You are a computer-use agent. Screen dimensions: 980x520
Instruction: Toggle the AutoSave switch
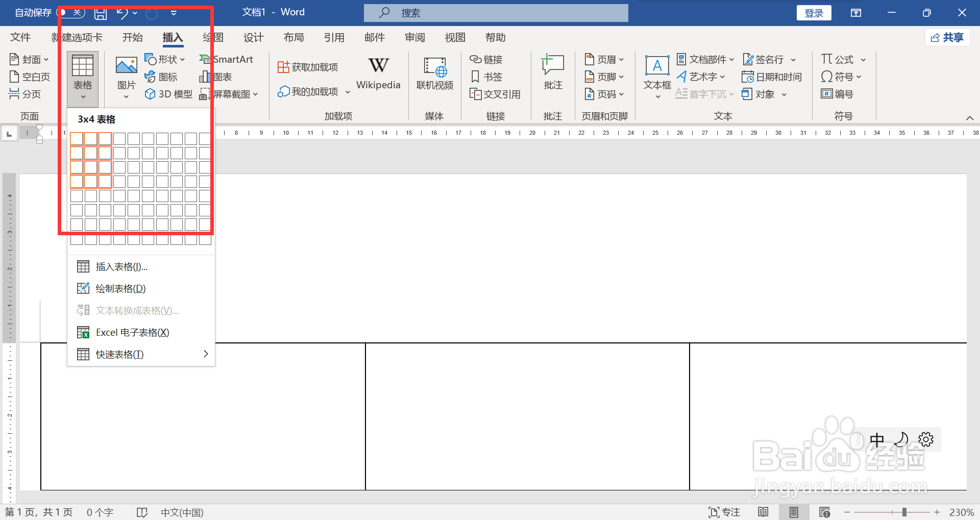[71, 12]
